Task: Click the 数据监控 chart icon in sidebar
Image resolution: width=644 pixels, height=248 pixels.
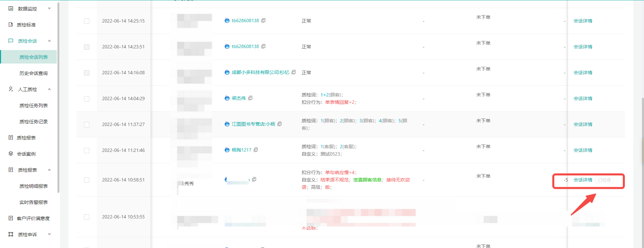Action: click(x=11, y=8)
